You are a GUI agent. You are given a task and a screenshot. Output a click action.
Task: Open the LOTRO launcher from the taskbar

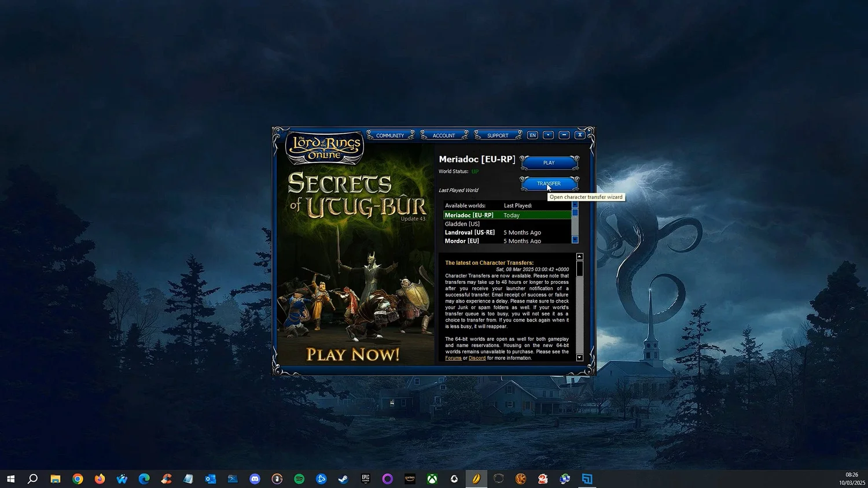(x=476, y=479)
